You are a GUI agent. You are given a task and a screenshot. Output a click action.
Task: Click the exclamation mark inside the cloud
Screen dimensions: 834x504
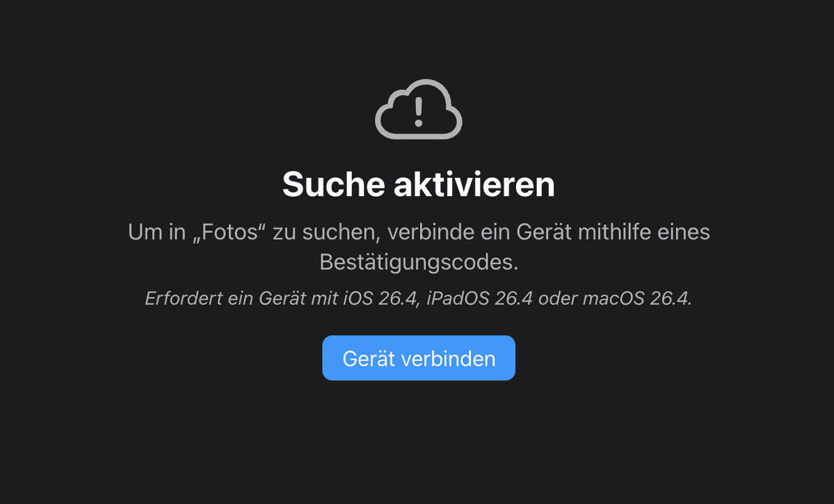(x=419, y=112)
